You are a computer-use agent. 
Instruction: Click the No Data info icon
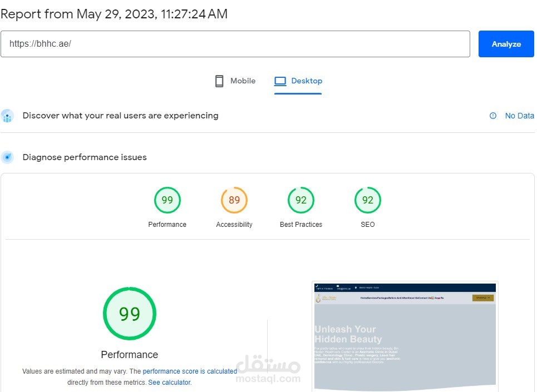point(493,116)
